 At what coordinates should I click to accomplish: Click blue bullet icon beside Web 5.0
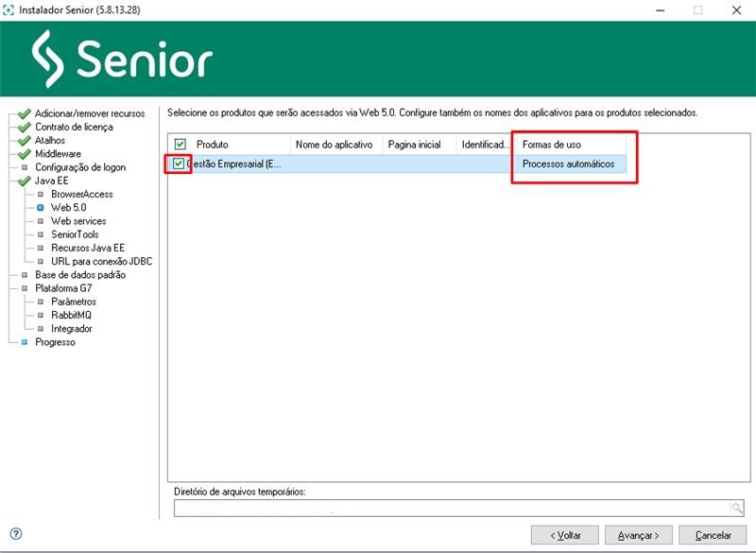[x=41, y=208]
